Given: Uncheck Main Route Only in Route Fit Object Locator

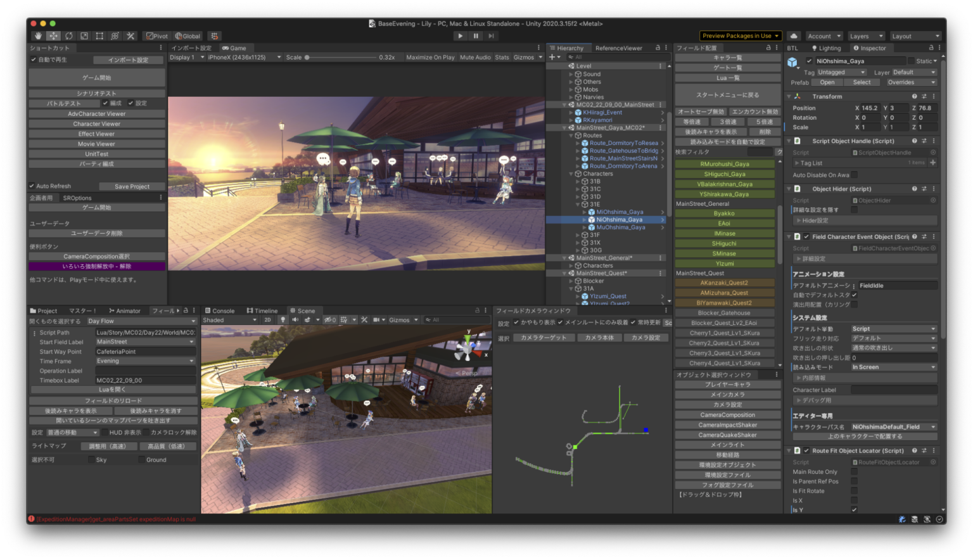Looking at the screenshot, I should [x=855, y=471].
